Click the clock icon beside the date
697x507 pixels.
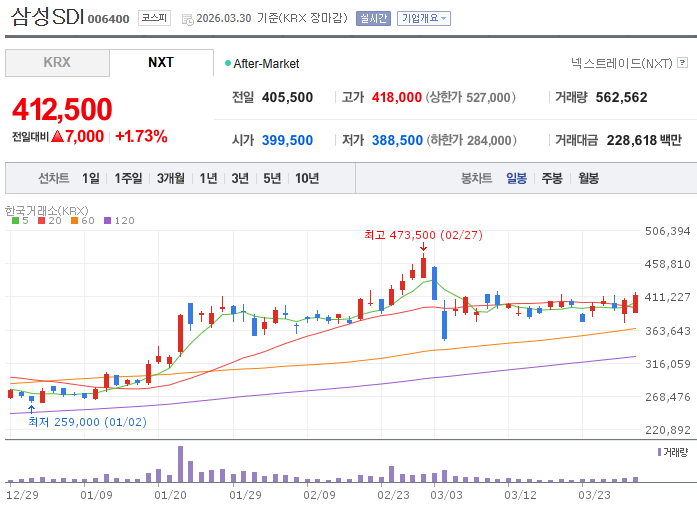click(x=188, y=19)
